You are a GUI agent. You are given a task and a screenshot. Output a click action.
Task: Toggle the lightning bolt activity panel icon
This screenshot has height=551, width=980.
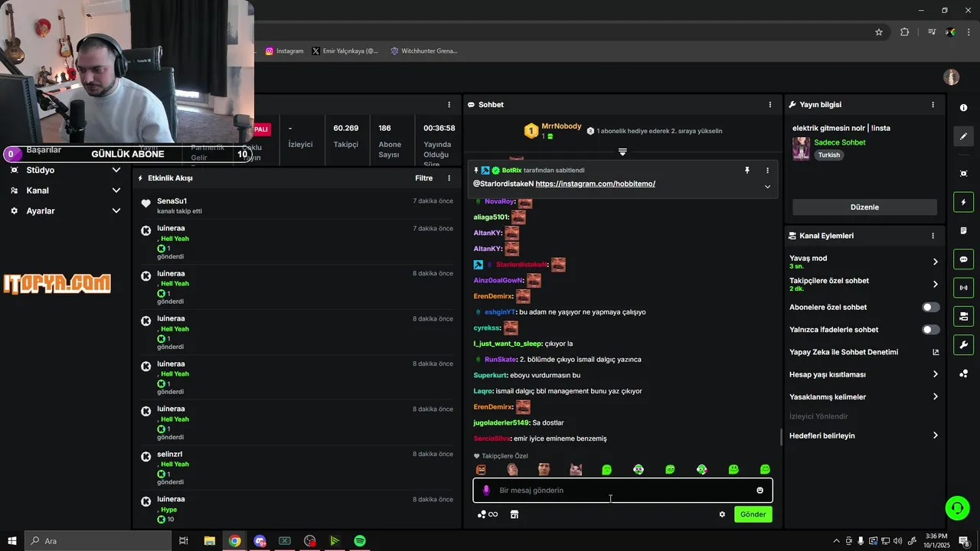click(963, 202)
